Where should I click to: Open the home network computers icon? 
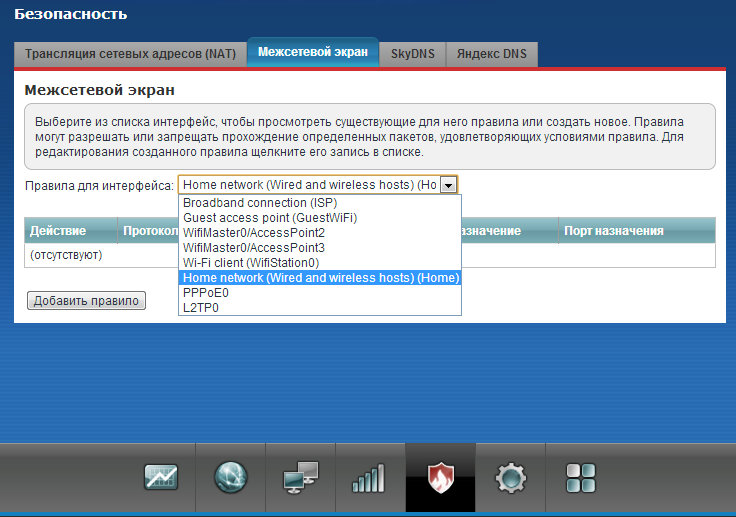[300, 479]
